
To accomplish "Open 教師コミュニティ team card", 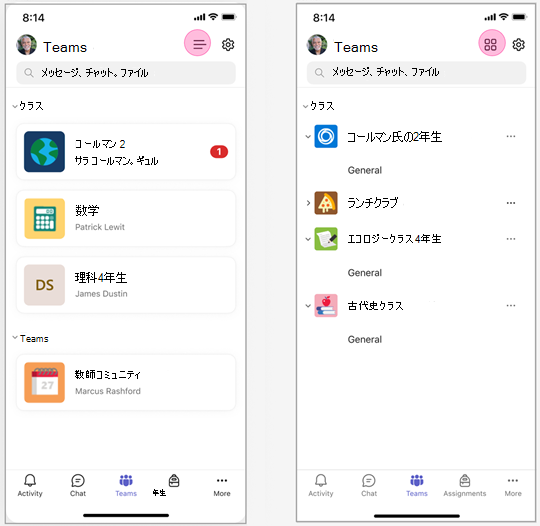I will 126,382.
